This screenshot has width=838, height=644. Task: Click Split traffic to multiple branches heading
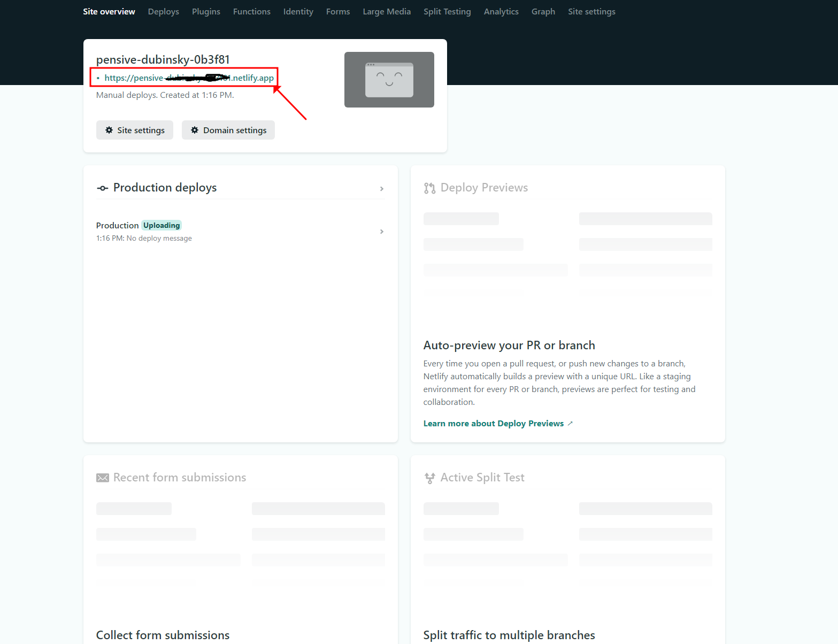coord(509,635)
